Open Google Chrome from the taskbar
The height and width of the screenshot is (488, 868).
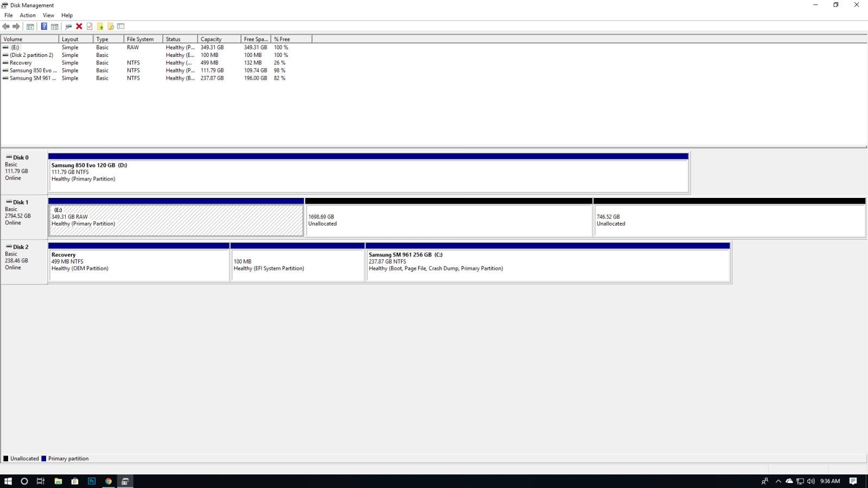[108, 481]
